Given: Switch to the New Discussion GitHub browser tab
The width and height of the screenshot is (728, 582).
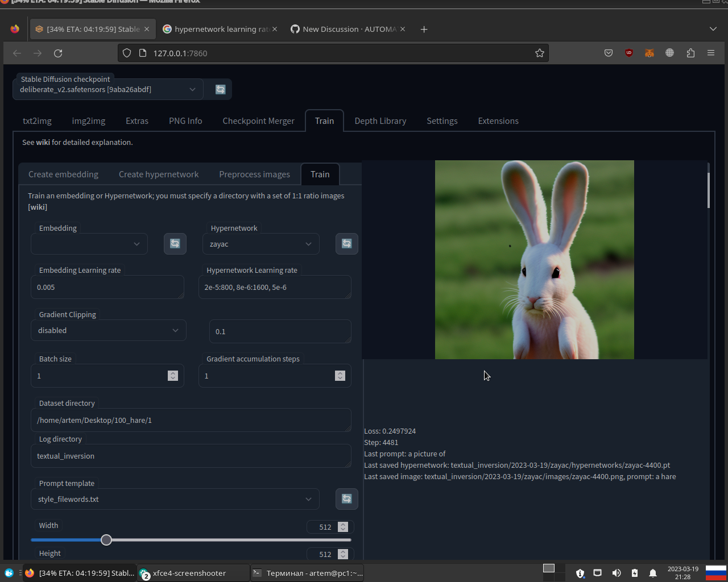Looking at the screenshot, I should click(349, 29).
